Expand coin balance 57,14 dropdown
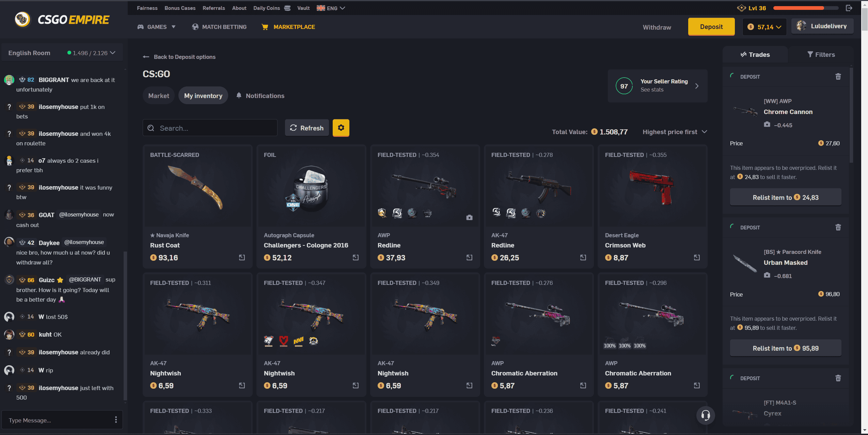The image size is (868, 435). (x=764, y=27)
